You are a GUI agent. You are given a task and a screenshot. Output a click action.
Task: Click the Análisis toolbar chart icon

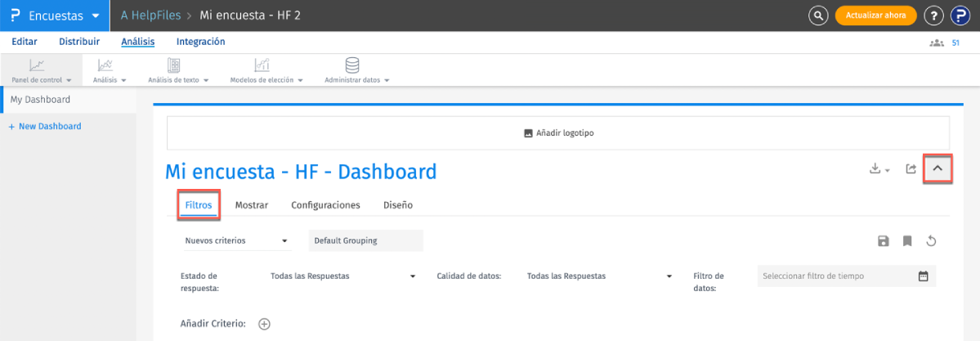tap(105, 65)
